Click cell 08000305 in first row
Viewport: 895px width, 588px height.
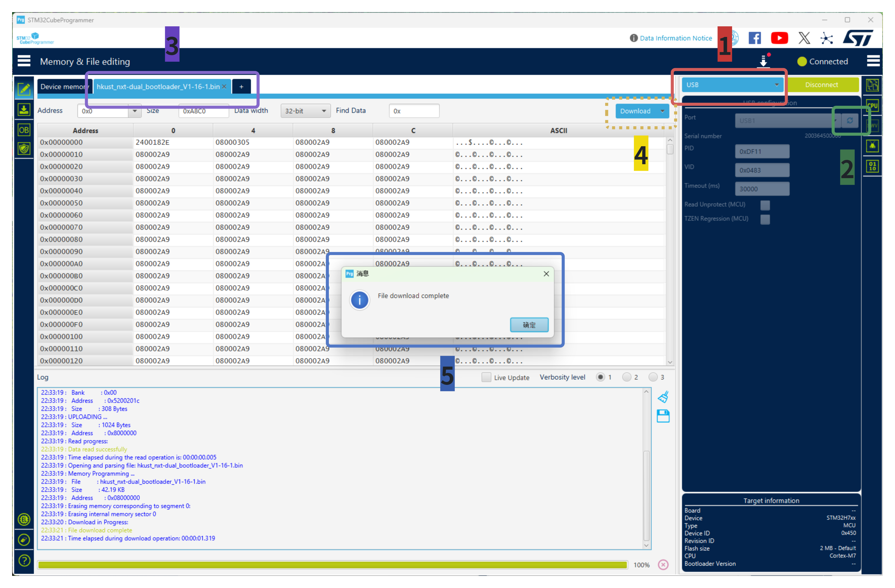(253, 142)
